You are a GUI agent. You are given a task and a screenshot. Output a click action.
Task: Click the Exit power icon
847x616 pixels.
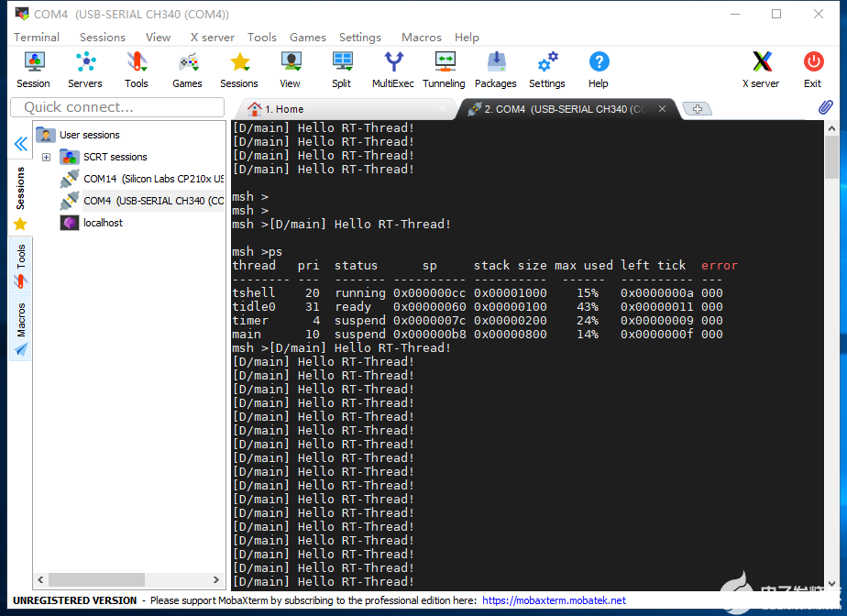tap(812, 70)
